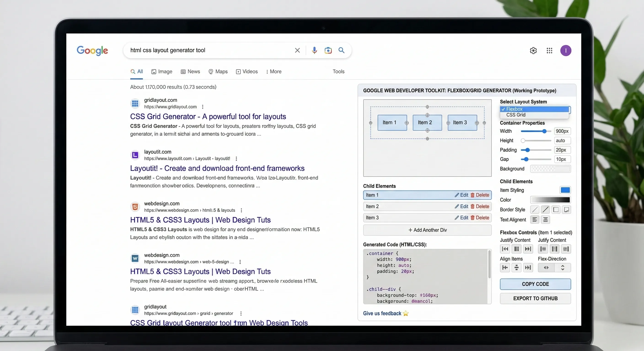Click the pencil Edit icon for Item 2
The image size is (644, 351).
457,206
